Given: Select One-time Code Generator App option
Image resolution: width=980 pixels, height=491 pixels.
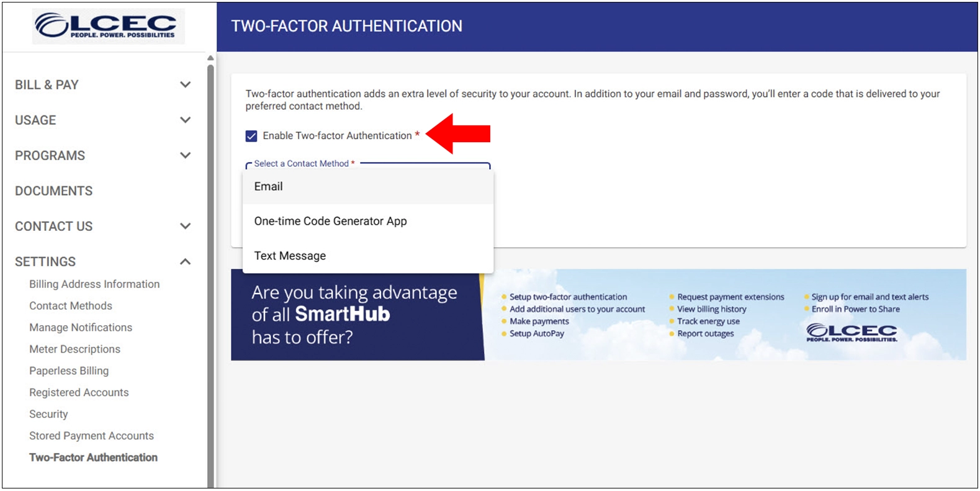Looking at the screenshot, I should pyautogui.click(x=330, y=221).
